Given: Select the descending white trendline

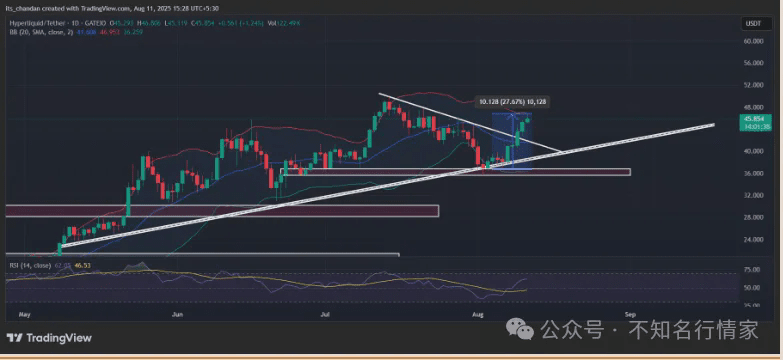Looking at the screenshot, I should [469, 122].
